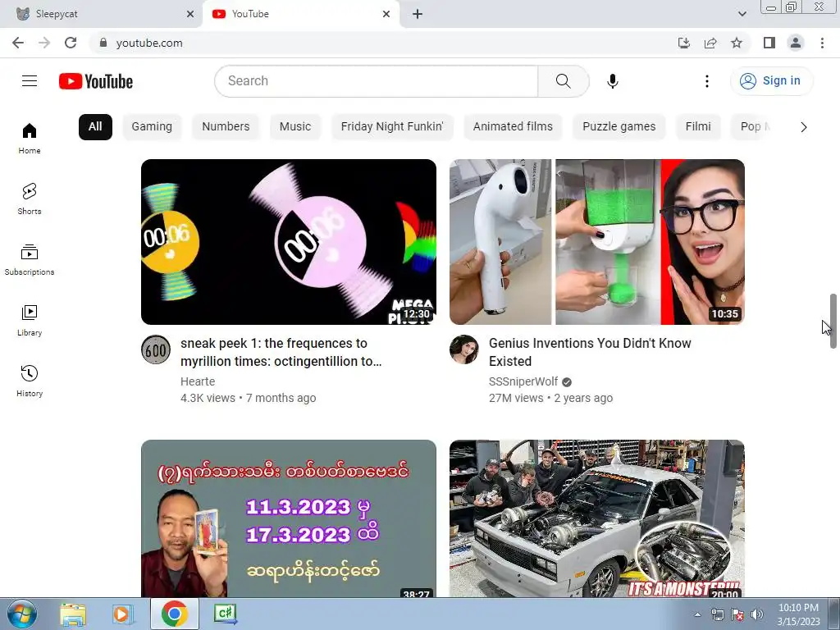
Task: Start voice search with microphone icon
Action: pos(612,81)
